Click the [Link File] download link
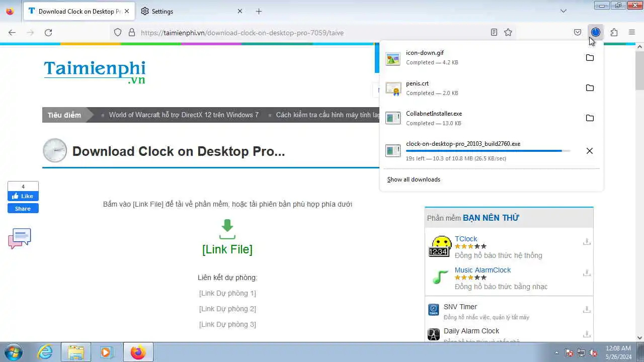 227,249
